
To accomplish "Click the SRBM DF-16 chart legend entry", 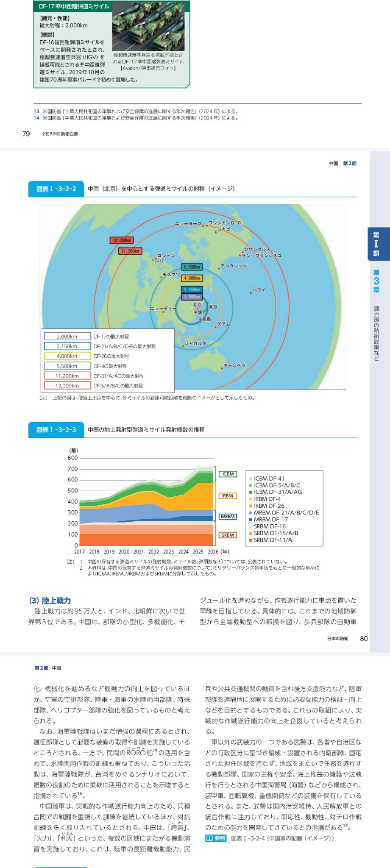I will pos(267,526).
